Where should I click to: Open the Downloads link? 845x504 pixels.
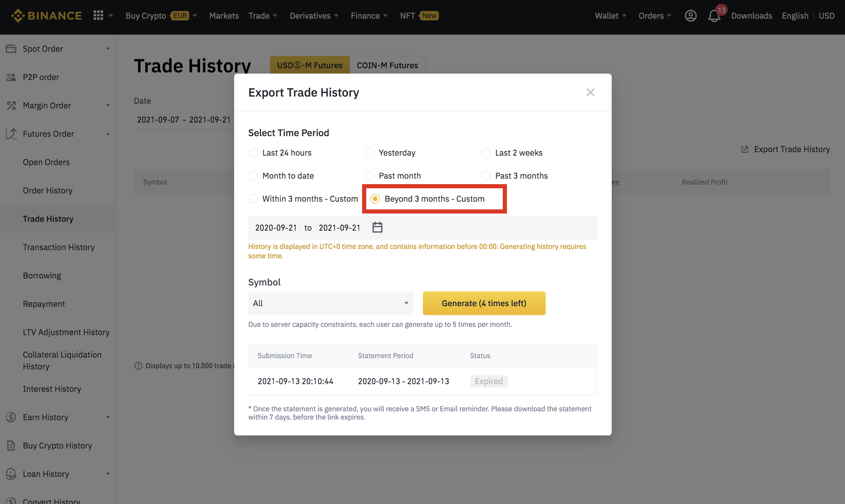[751, 16]
